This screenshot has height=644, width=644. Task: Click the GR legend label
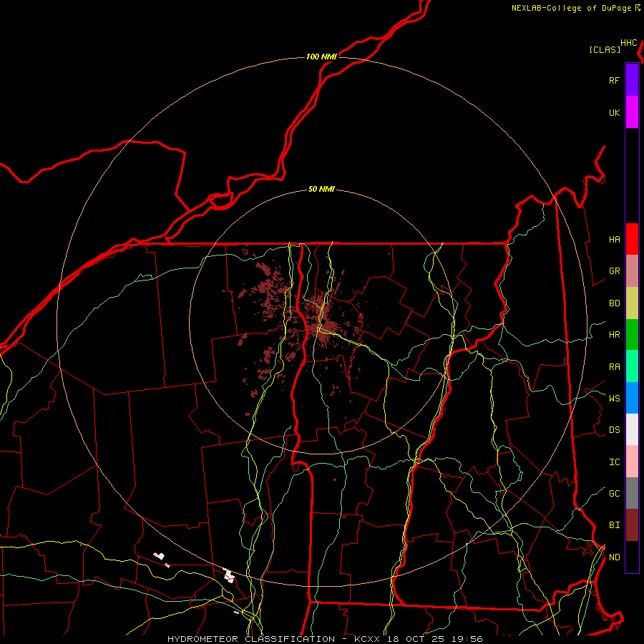(614, 271)
